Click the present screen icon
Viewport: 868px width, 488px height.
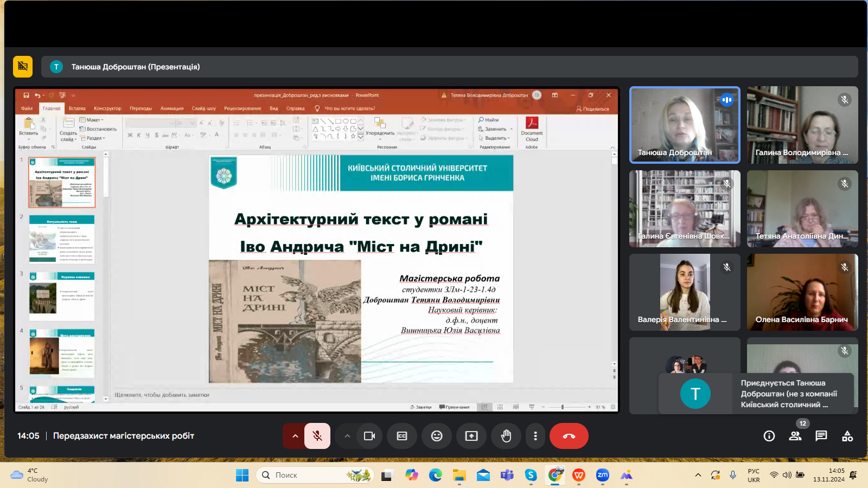471,436
